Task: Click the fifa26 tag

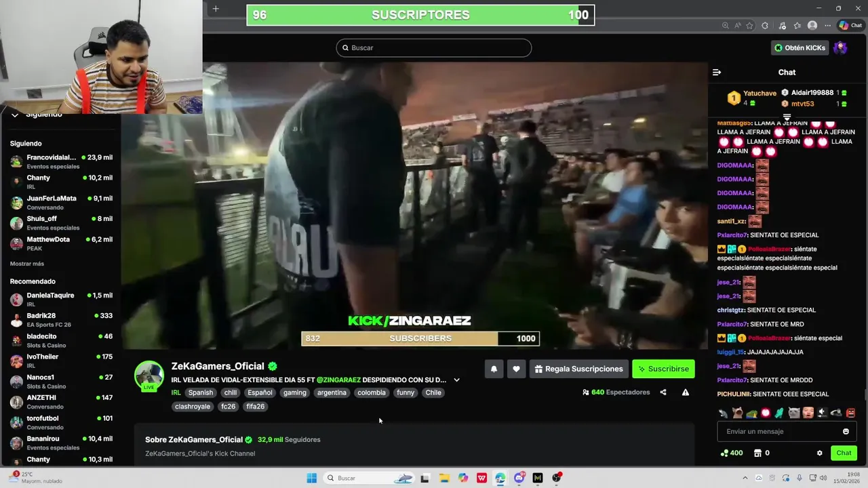Action: tap(256, 407)
